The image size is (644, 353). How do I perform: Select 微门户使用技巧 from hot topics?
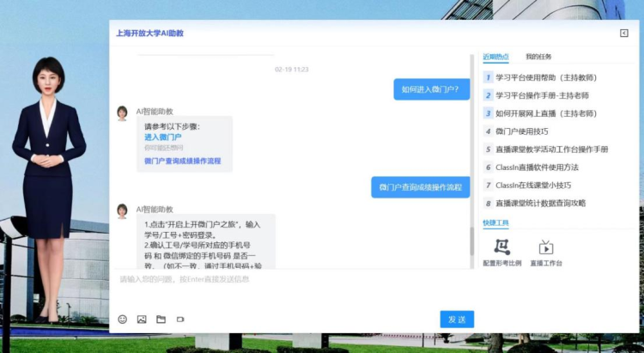coord(521,131)
